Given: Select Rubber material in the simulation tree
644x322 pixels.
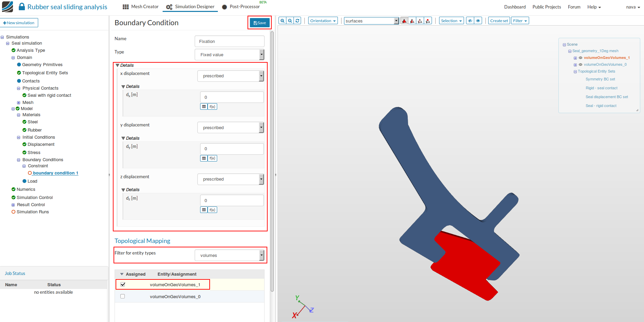Looking at the screenshot, I should 35,130.
